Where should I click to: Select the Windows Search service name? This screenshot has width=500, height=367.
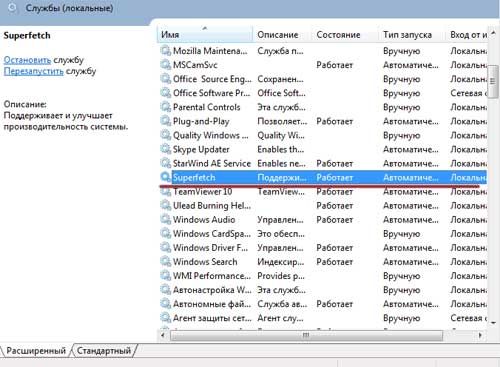coord(205,262)
